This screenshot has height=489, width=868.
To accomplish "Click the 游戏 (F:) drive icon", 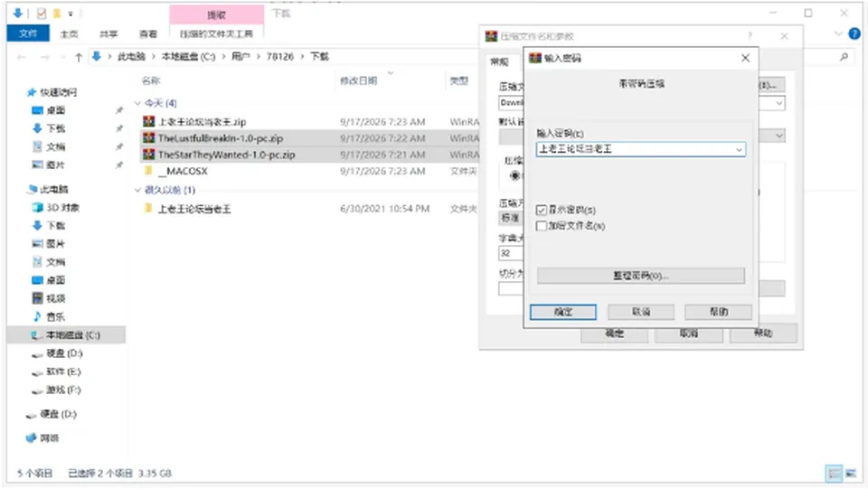I will click(x=37, y=390).
